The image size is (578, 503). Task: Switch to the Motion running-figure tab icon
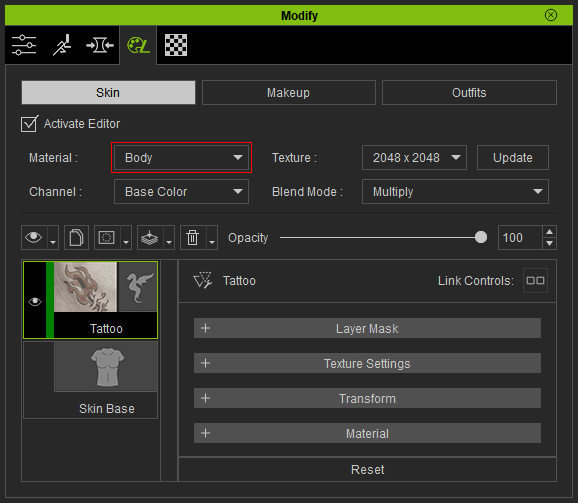coord(62,45)
